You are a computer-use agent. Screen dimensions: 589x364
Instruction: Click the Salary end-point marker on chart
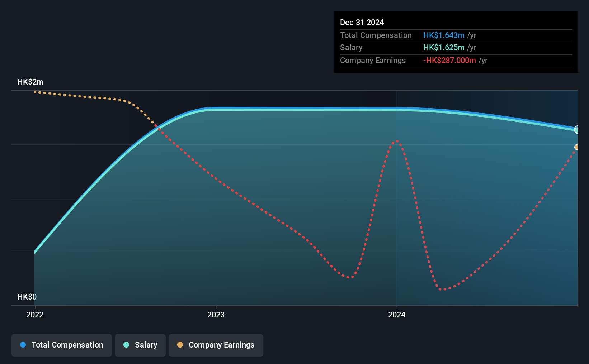pyautogui.click(x=576, y=130)
